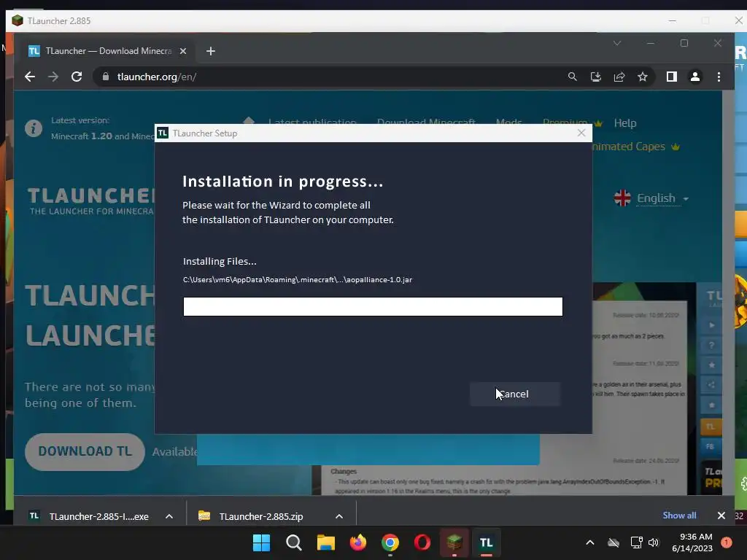The height and width of the screenshot is (560, 747).
Task: Select the TLauncher — Download Minecraft tab
Action: tap(105, 51)
